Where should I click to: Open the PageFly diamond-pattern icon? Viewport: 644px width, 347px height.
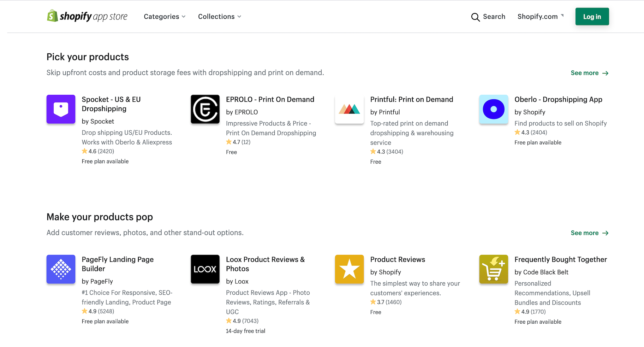point(61,269)
